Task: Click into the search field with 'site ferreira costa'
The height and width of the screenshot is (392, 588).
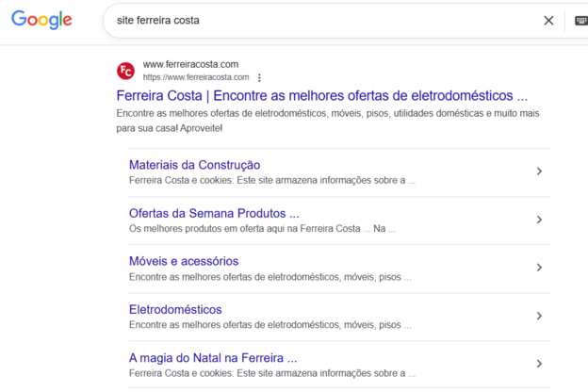Action: 322,21
